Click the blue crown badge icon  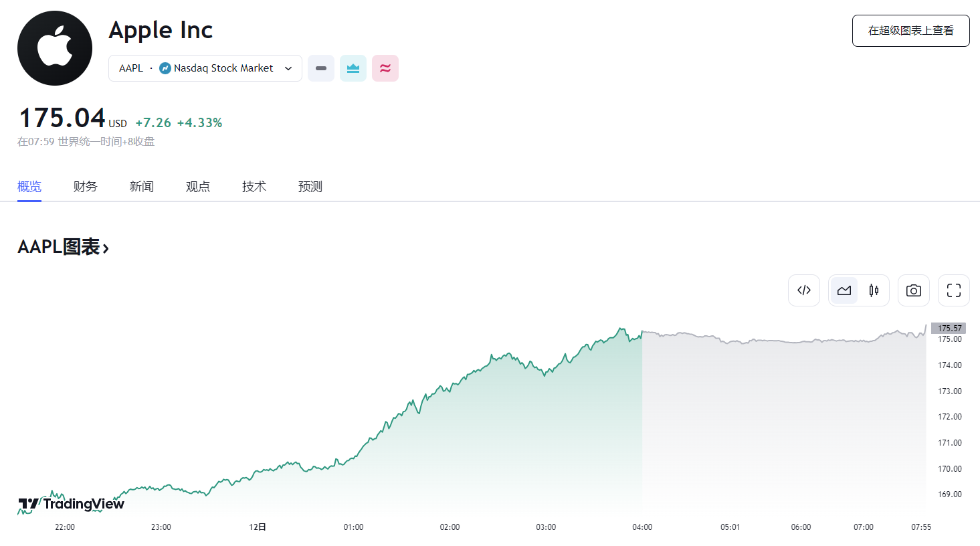[353, 68]
